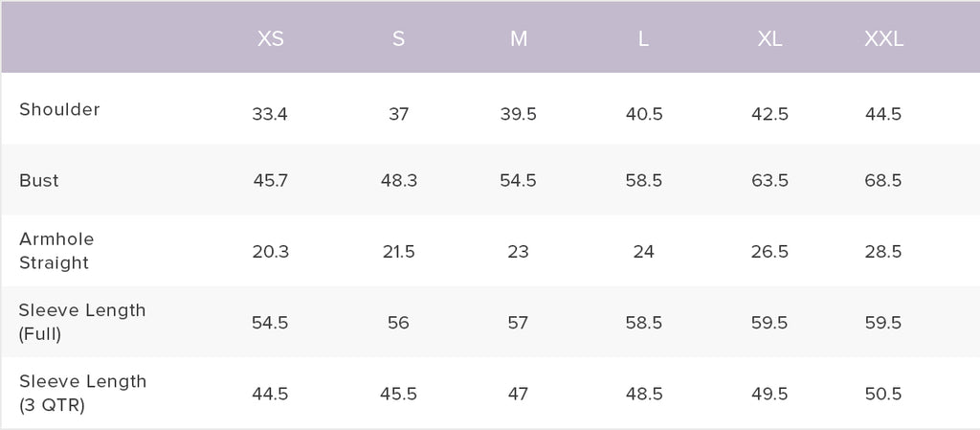
Task: Click the XL size column header
Action: [769, 39]
